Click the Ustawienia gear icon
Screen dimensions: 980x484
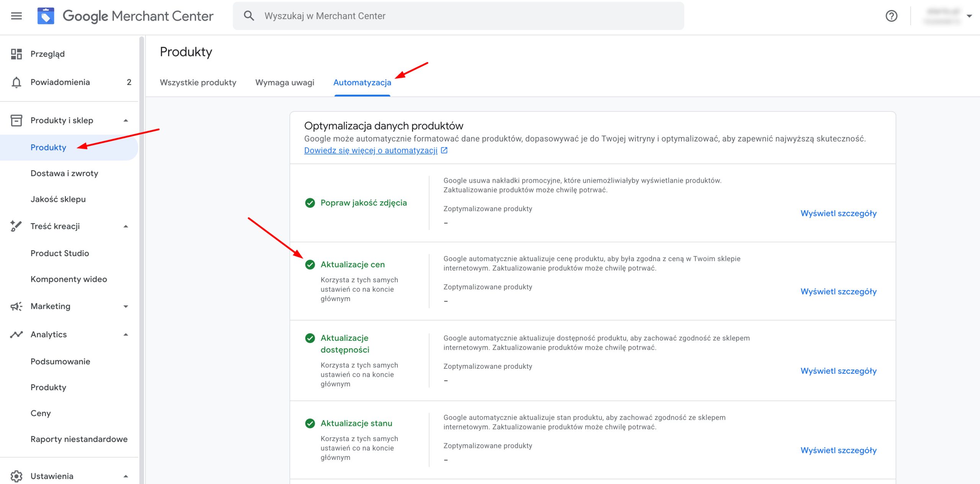coord(16,476)
